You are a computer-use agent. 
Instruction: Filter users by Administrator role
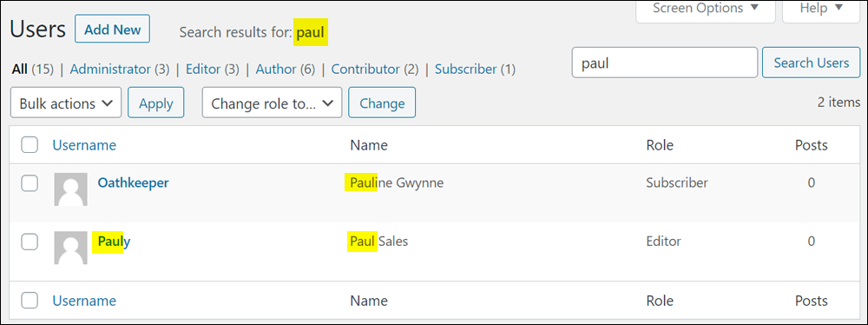click(110, 70)
